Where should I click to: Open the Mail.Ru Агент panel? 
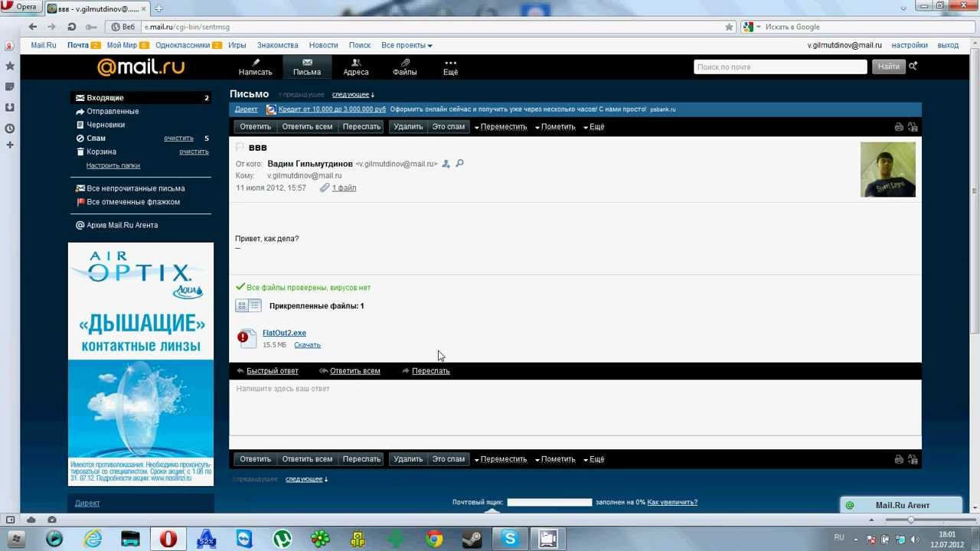click(901, 505)
